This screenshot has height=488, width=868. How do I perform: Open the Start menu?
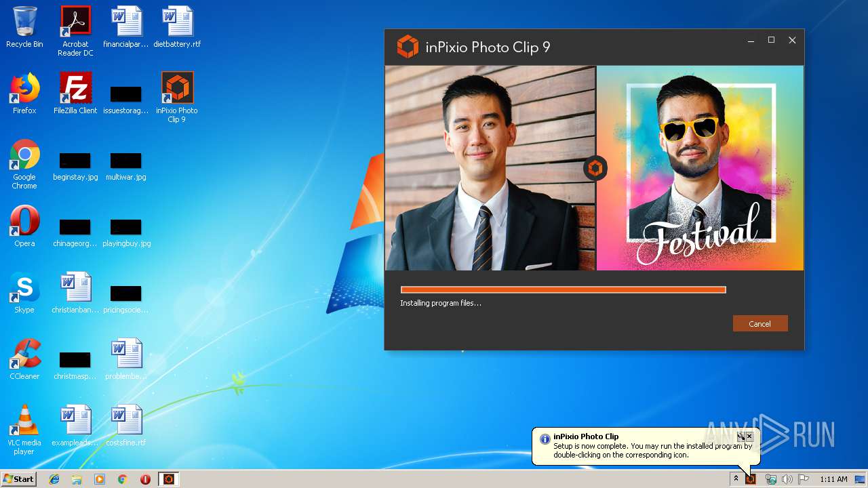[x=19, y=479]
